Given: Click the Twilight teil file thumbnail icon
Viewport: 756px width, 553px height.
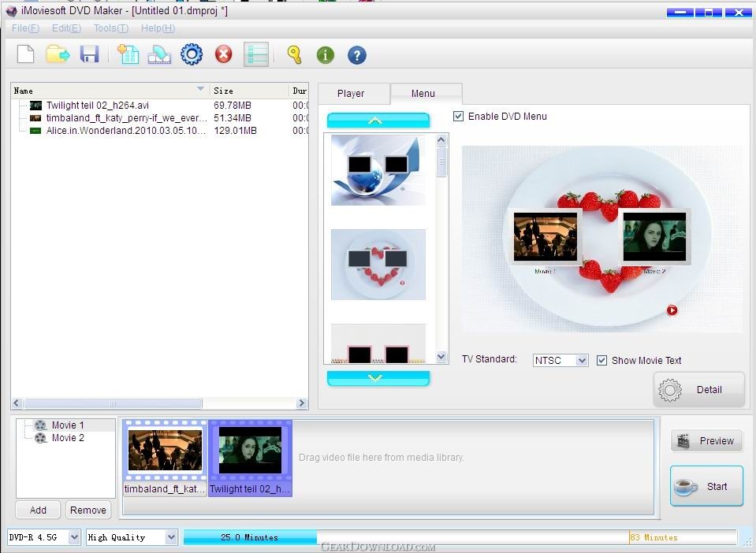Looking at the screenshot, I should pos(35,105).
